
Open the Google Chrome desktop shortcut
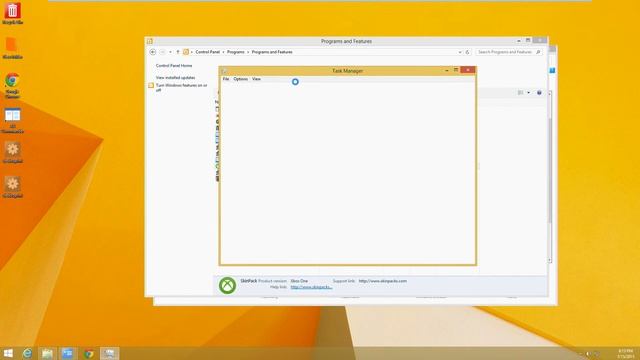12,85
